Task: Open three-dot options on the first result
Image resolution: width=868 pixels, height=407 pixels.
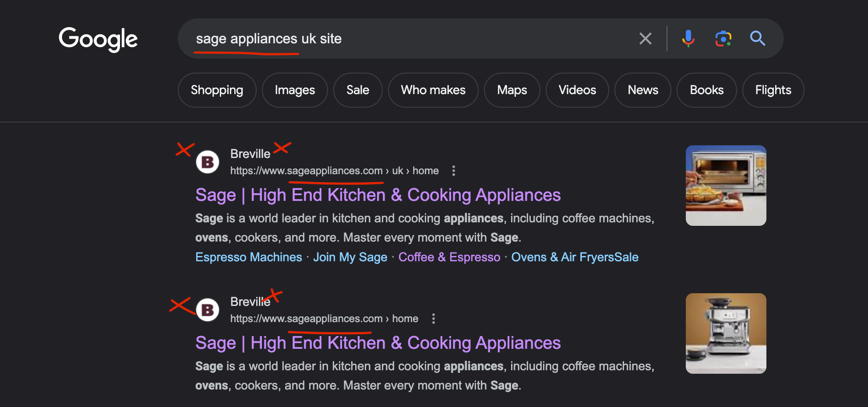Action: click(454, 171)
